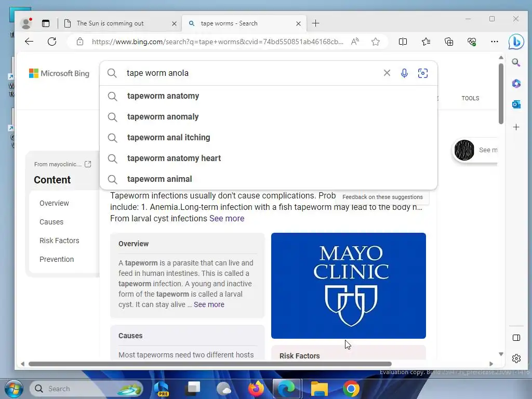
Task: Open Read aloud in address bar
Action: (355, 42)
